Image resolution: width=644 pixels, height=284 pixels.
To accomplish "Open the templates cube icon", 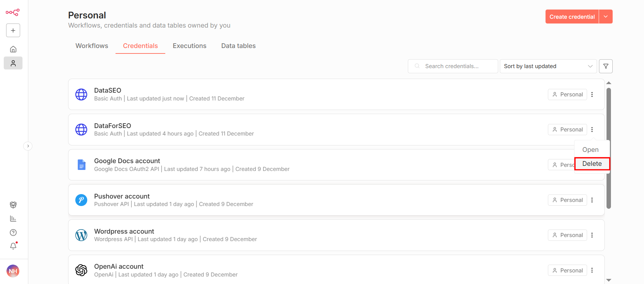I will 13,205.
